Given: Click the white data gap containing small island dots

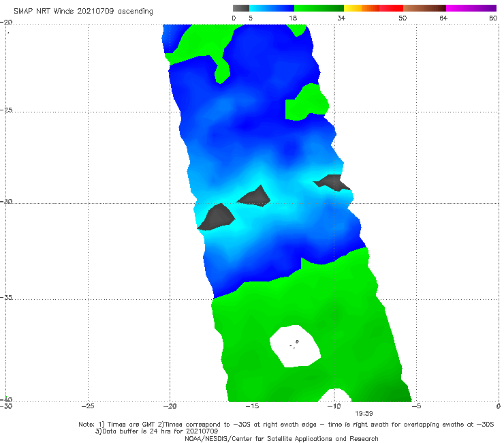Looking at the screenshot, I should [295, 346].
